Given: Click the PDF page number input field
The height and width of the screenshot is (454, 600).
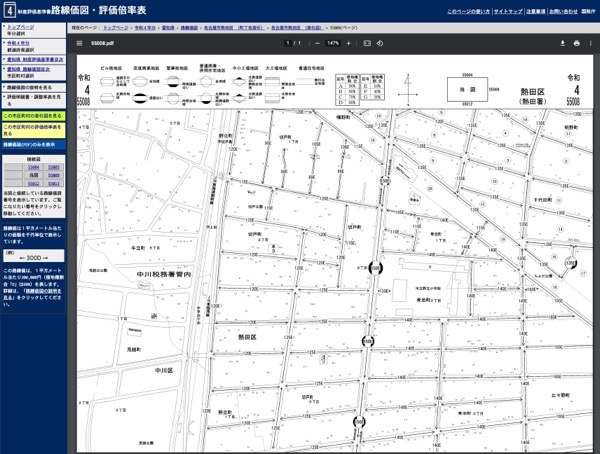Looking at the screenshot, I should [x=288, y=43].
